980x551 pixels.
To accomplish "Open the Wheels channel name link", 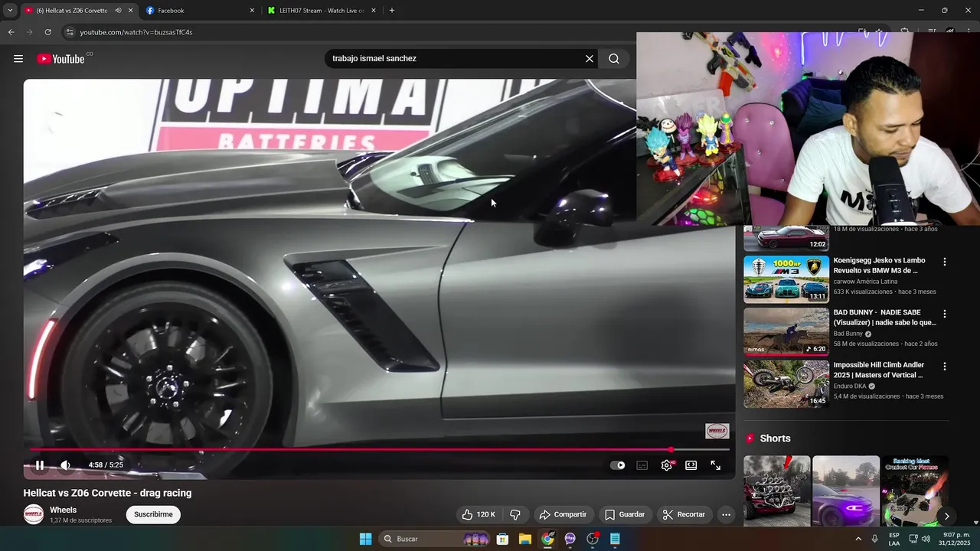I will (64, 510).
